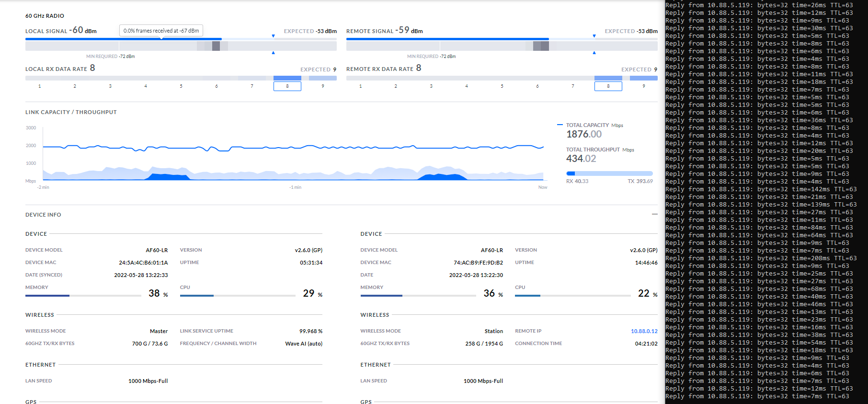The width and height of the screenshot is (868, 404).
Task: Click remote TX/RX bytes 258 G / 1954 G
Action: click(x=484, y=344)
